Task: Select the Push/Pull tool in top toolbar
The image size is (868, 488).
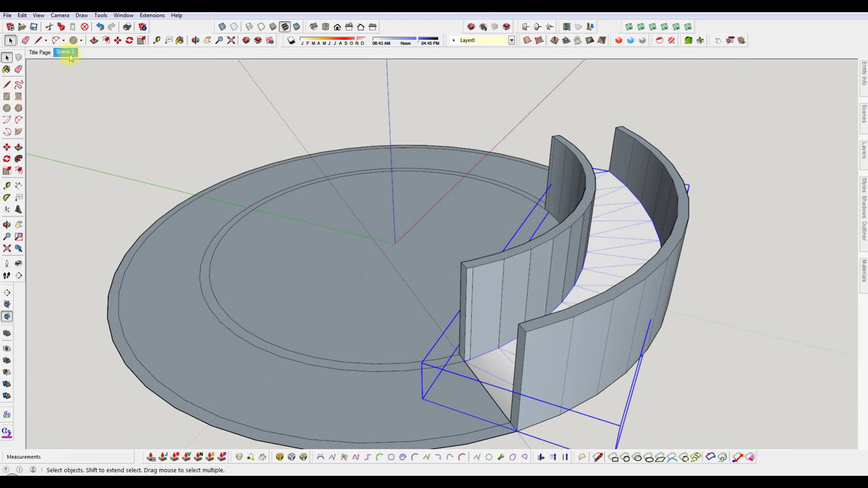Action: click(94, 41)
